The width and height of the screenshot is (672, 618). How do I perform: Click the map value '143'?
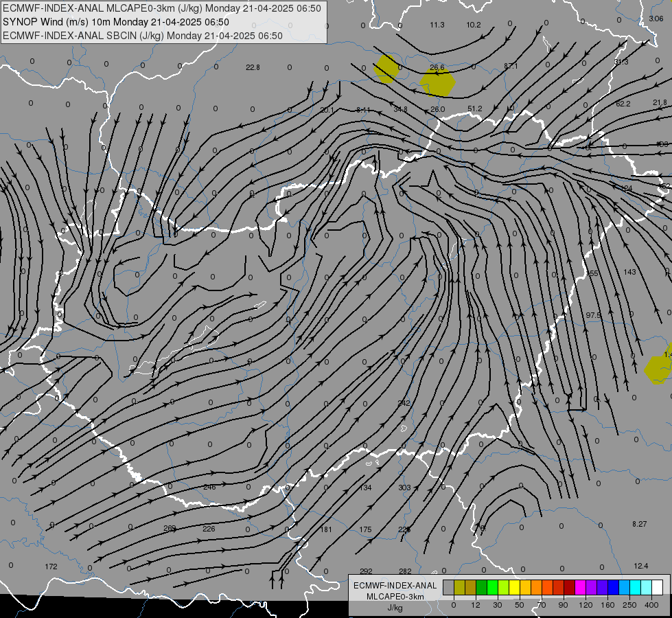point(629,272)
